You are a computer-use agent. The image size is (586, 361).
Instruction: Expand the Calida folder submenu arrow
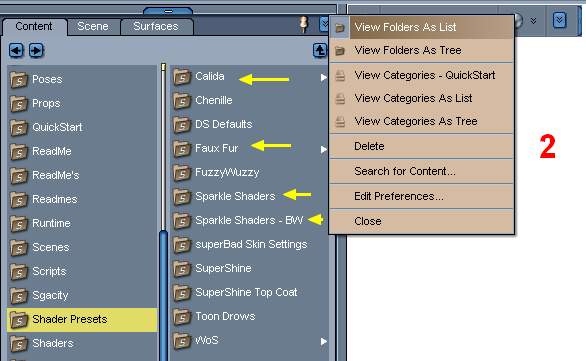click(323, 78)
